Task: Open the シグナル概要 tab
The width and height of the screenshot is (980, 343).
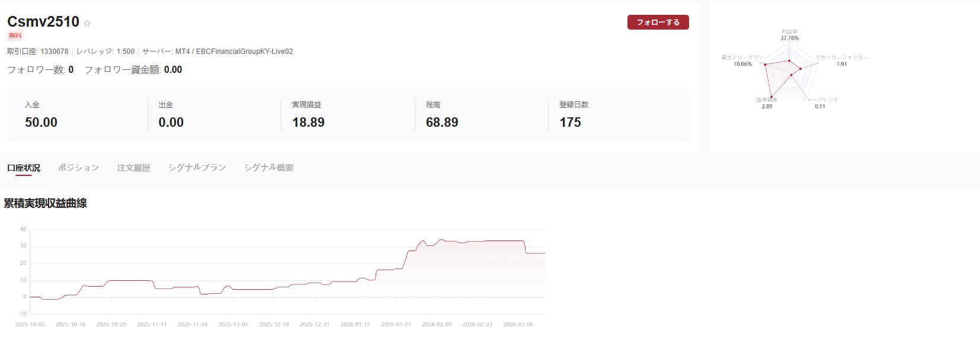Action: coord(268,168)
